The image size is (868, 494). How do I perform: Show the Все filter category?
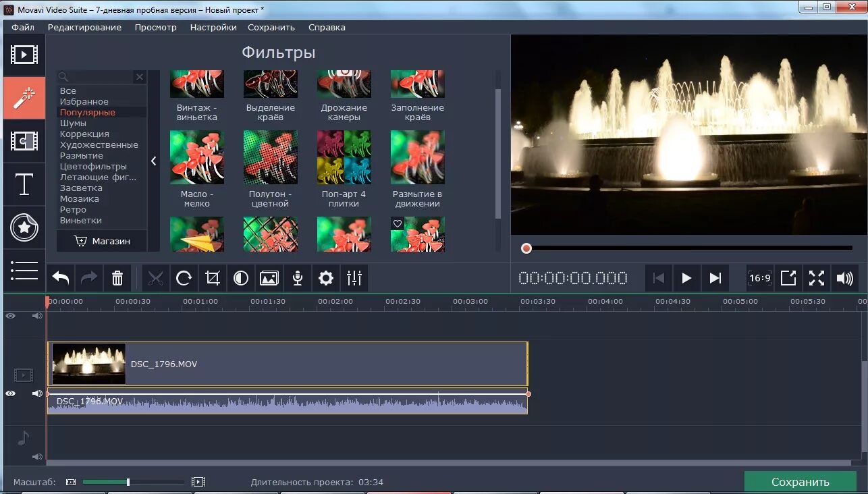[67, 90]
